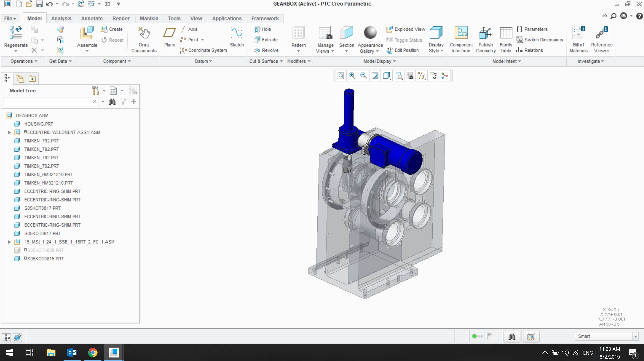Switch to the Framework tab
The height and width of the screenshot is (361, 644).
point(265,19)
